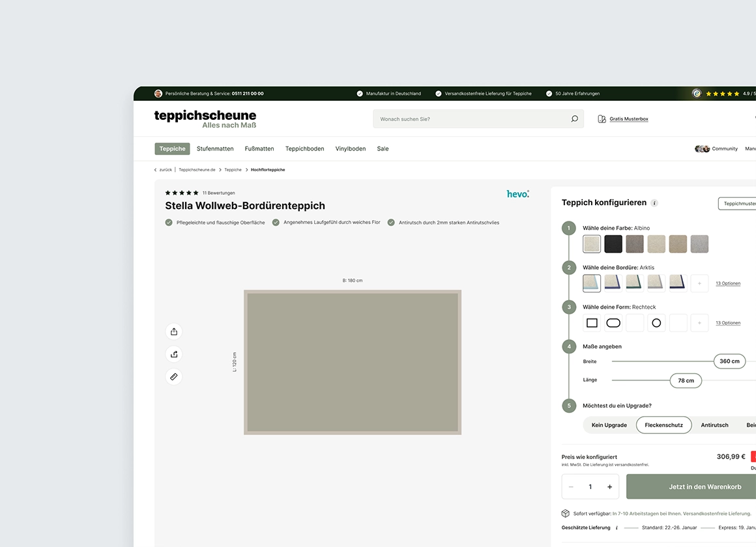The height and width of the screenshot is (547, 756).
Task: Expand 13 Optionen under Wähle deine Form
Action: click(728, 322)
